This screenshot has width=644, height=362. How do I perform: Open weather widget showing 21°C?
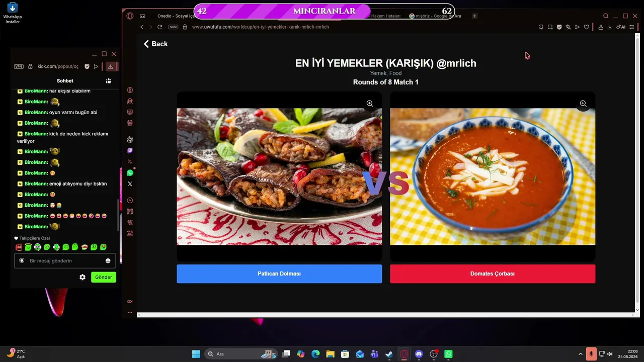click(16, 354)
